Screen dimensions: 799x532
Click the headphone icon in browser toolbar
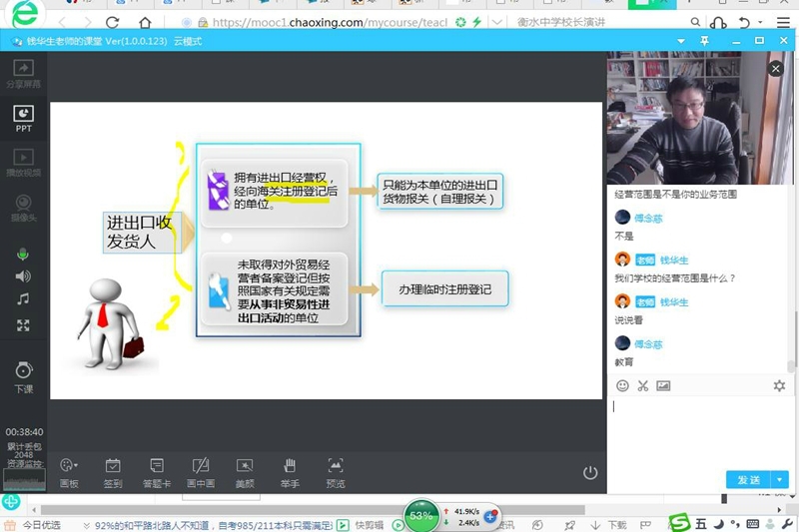(x=718, y=22)
